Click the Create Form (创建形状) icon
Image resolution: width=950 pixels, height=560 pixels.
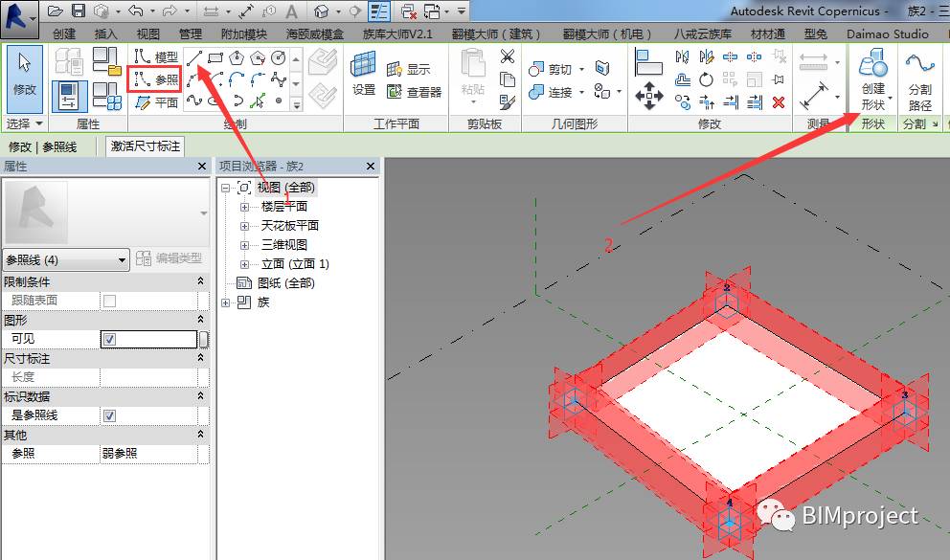coord(873,79)
